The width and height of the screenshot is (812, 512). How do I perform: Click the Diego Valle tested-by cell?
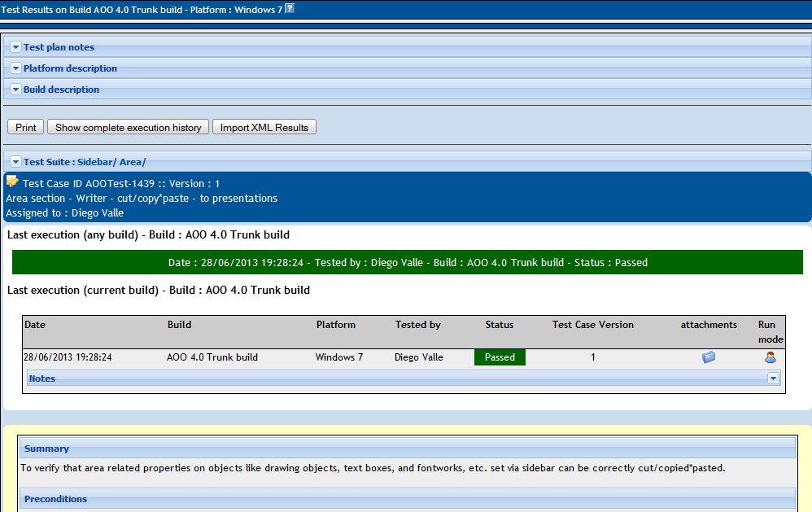tap(419, 357)
